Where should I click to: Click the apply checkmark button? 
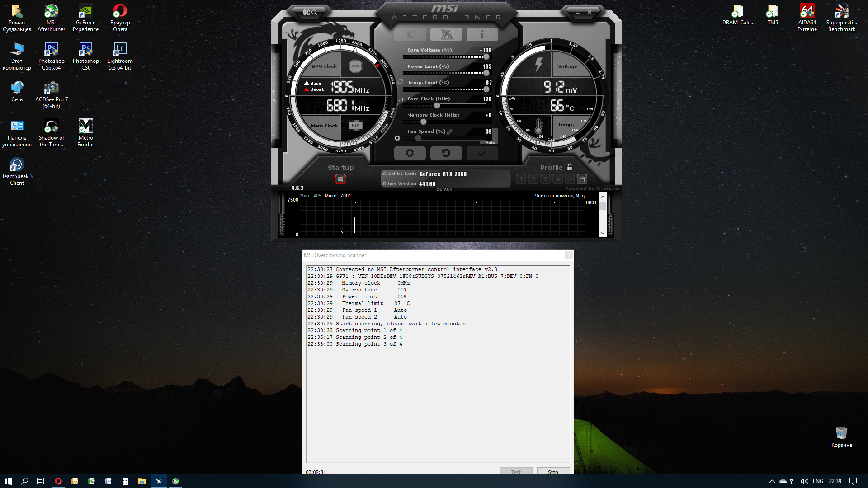pos(482,153)
